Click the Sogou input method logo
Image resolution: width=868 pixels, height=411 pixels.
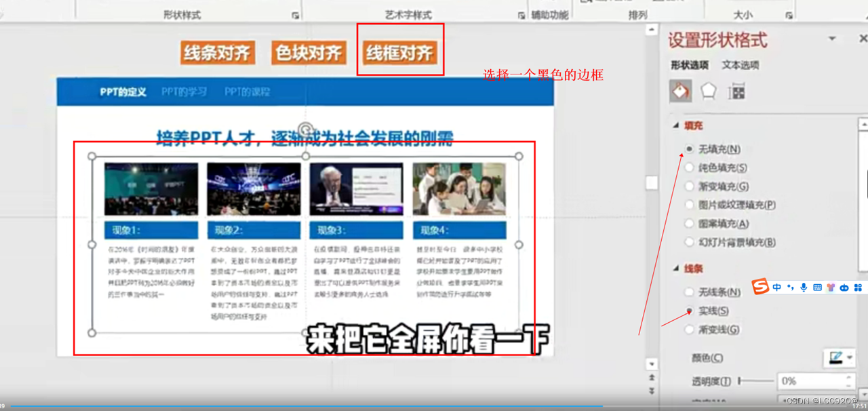[x=760, y=287]
